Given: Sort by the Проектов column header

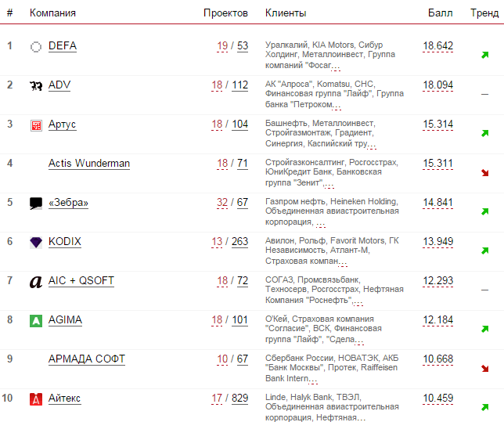Looking at the screenshot, I should pyautogui.click(x=225, y=13).
